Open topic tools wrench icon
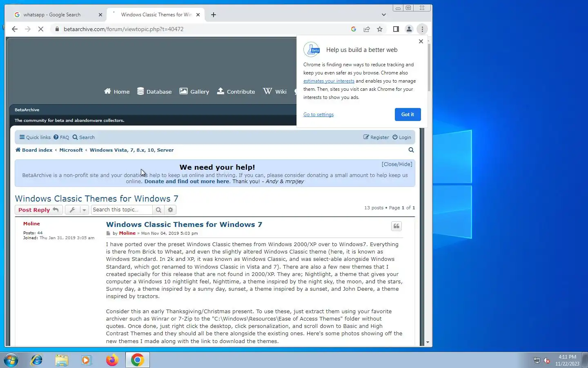Image resolution: width=588 pixels, height=368 pixels. (x=72, y=210)
